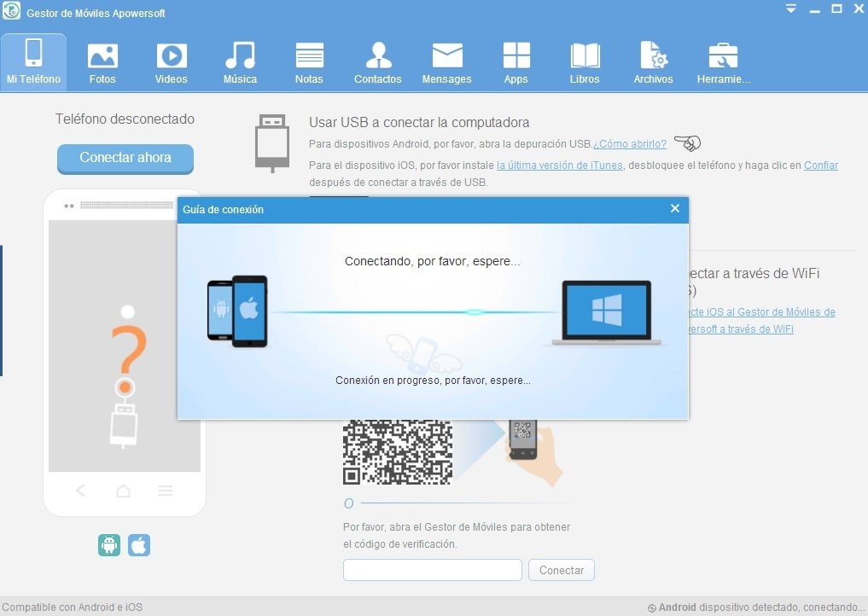Open the title bar dropdown menu arrow

coord(791,9)
